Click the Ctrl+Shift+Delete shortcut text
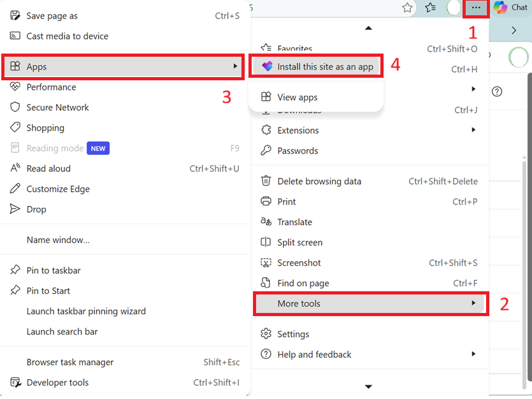Image resolution: width=532 pixels, height=399 pixels. pyautogui.click(x=443, y=181)
